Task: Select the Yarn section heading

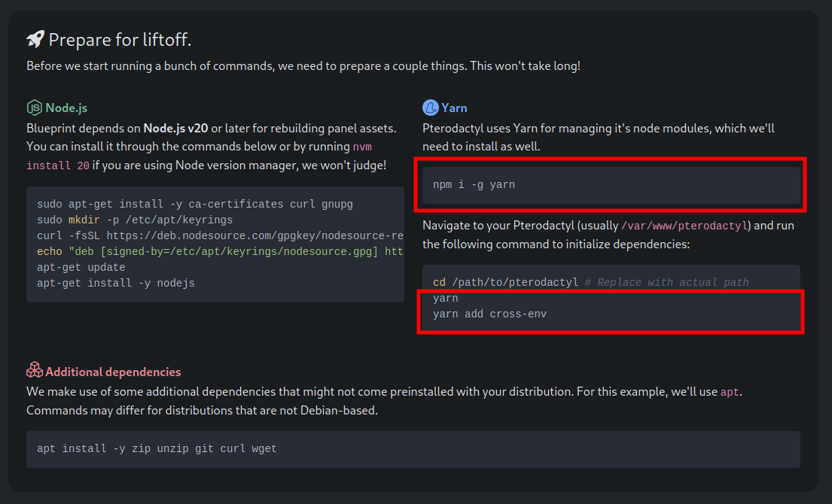Action: 454,108
